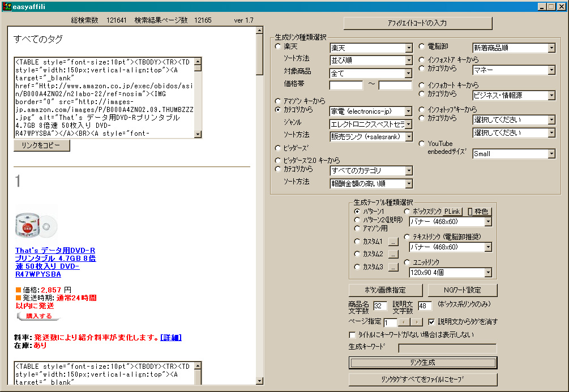This screenshot has width=569, height=392.
Task: Open the ボタン画像指定 settings
Action: tap(386, 290)
